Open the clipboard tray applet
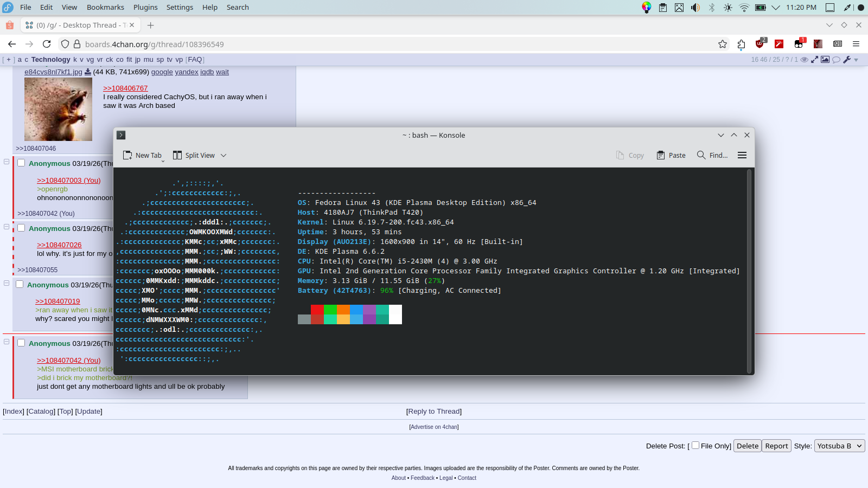Viewport: 868px width, 488px height. 663,8
